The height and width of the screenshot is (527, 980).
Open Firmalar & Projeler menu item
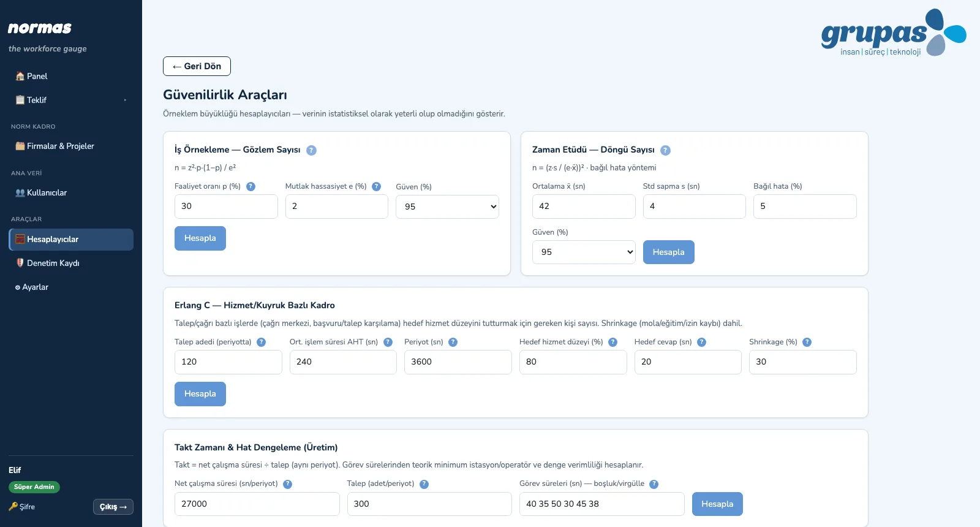71,146
